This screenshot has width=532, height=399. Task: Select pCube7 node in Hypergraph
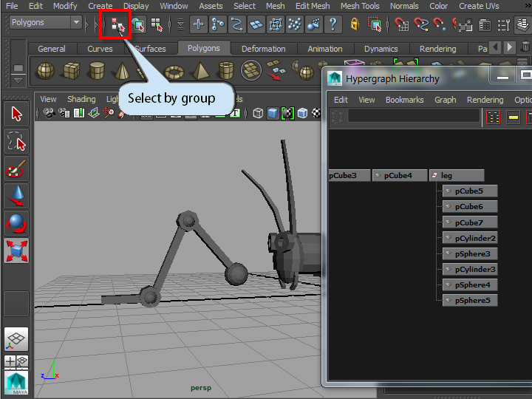pyautogui.click(x=470, y=222)
